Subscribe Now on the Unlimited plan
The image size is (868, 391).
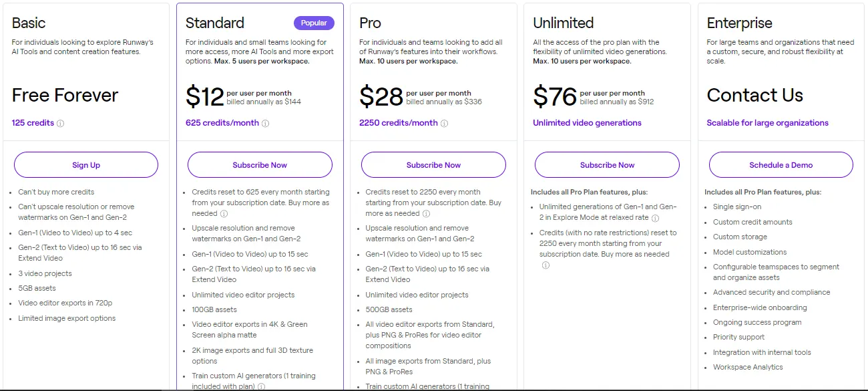pos(607,164)
